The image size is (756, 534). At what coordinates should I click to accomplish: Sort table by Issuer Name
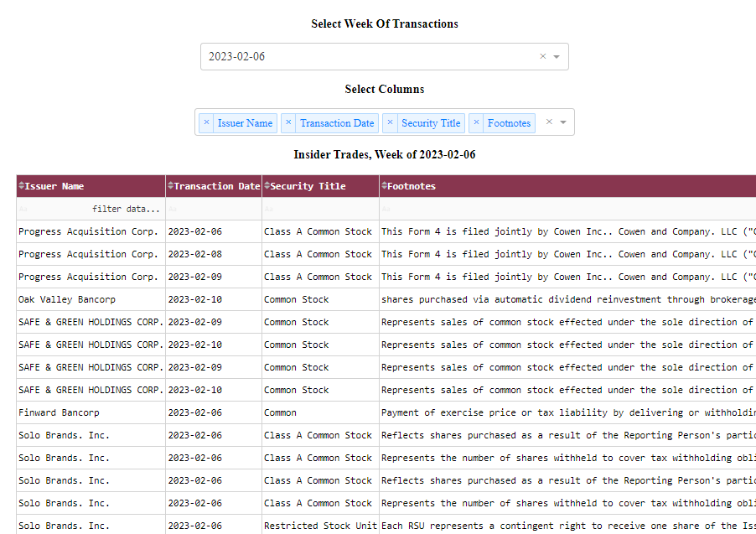(x=22, y=186)
